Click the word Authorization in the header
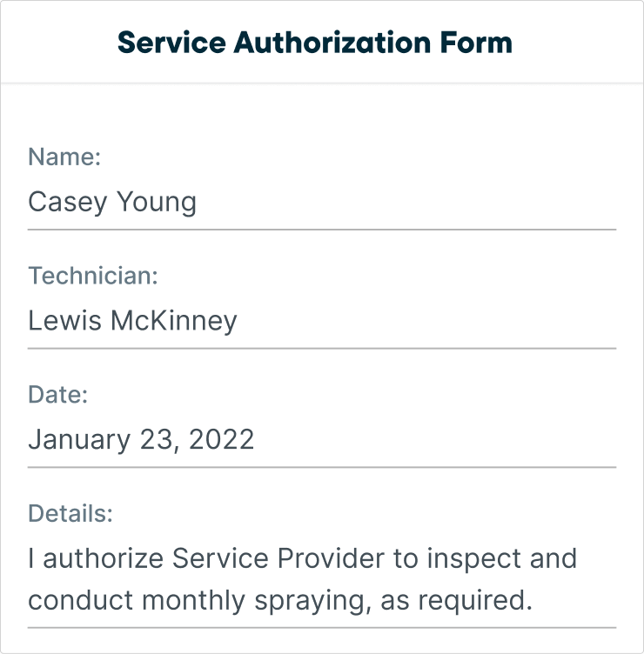This screenshot has height=654, width=644. point(332,43)
